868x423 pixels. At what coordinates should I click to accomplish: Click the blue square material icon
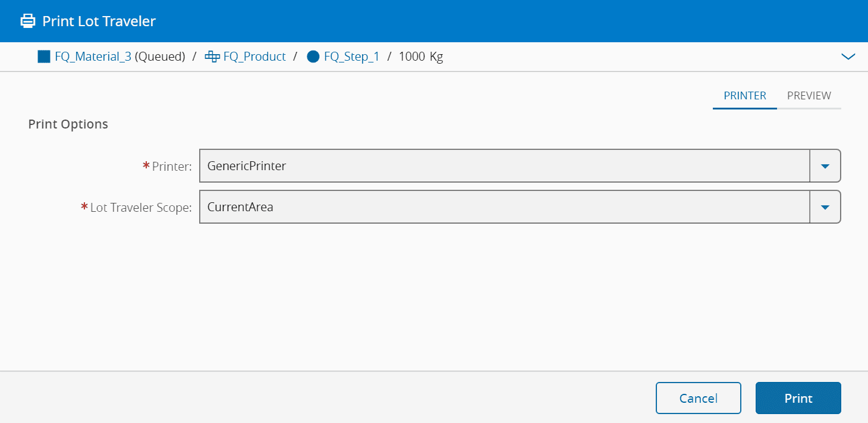pyautogui.click(x=44, y=57)
